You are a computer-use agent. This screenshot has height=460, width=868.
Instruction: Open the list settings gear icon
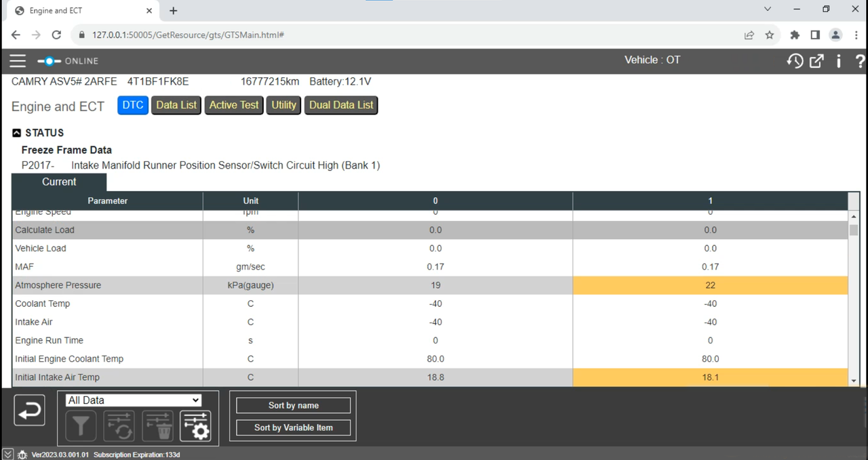pos(195,426)
